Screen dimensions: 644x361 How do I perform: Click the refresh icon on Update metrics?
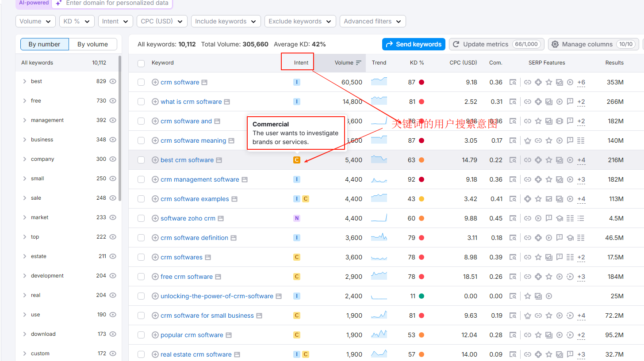(x=456, y=44)
